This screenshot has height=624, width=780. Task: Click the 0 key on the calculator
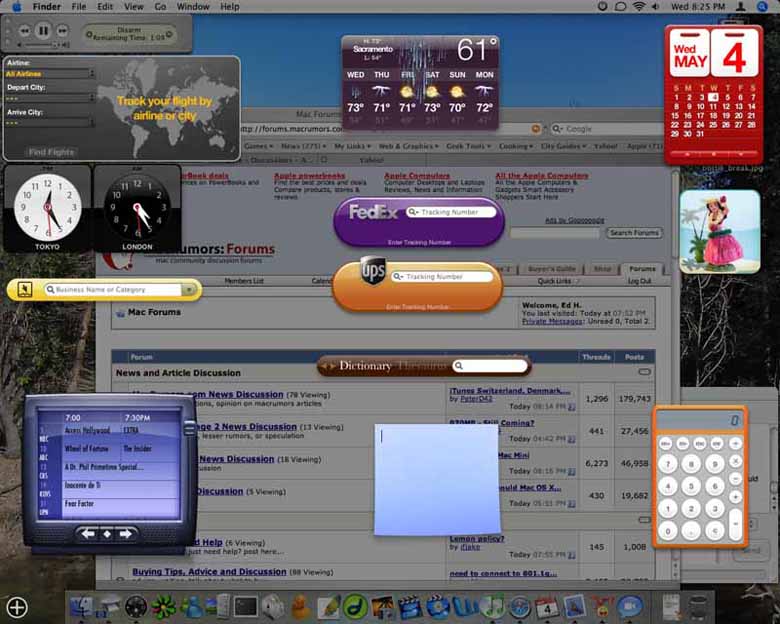point(668,531)
